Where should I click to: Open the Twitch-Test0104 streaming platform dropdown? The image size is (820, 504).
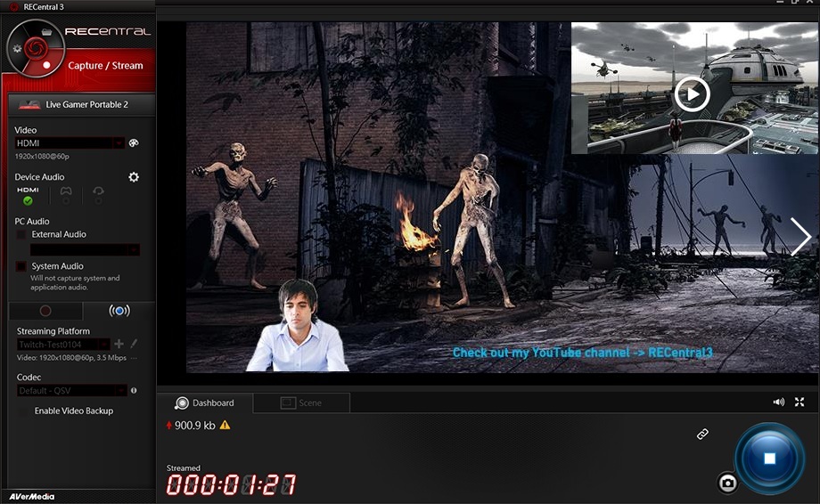pos(62,345)
